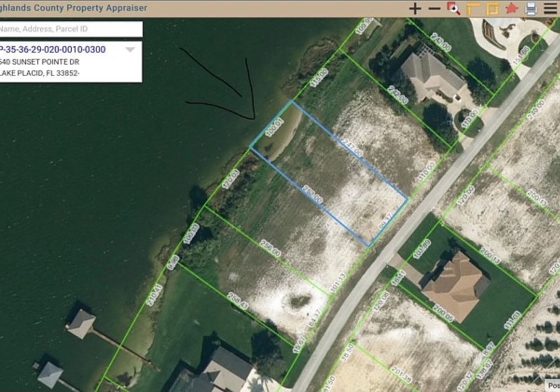
Task: Click inside the blue highlighted parcel
Action: click(x=328, y=174)
